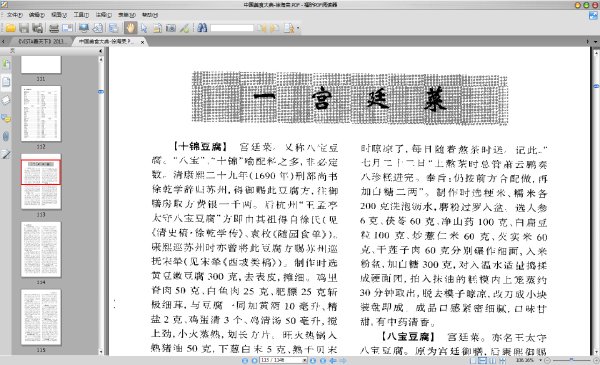This screenshot has height=365, width=600.
Task: Switch to facing pages layout
Action: point(492,360)
